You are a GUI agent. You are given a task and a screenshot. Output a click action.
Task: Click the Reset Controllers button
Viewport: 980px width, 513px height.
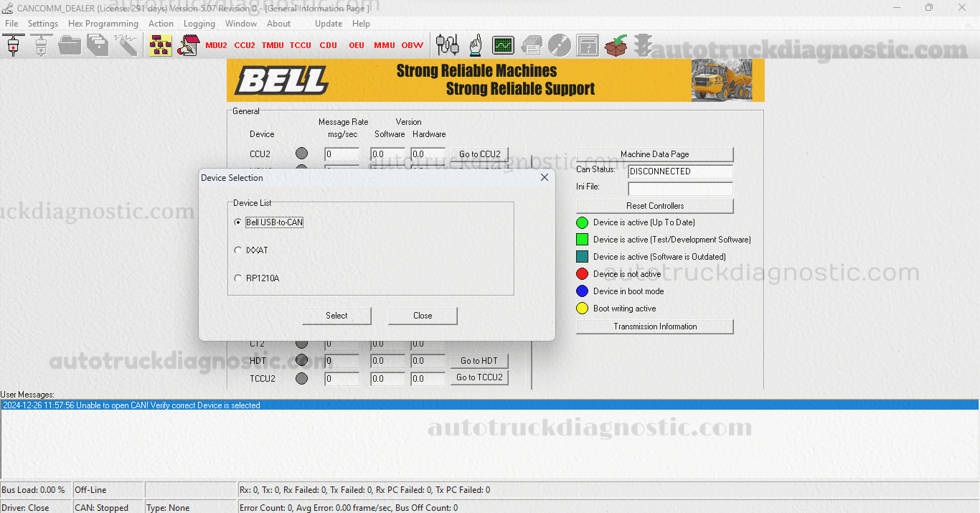655,206
